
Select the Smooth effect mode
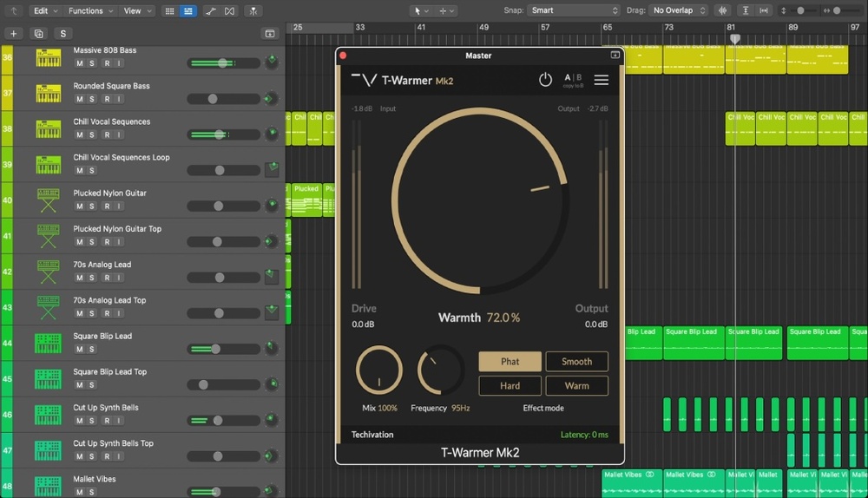pyautogui.click(x=576, y=362)
